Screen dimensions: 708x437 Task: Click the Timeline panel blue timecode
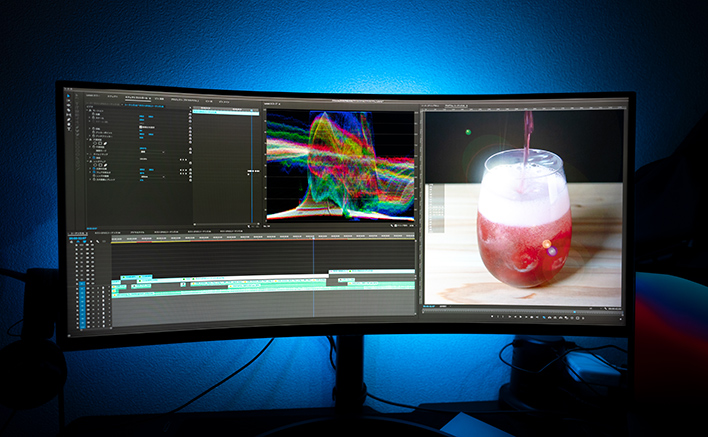(78, 237)
